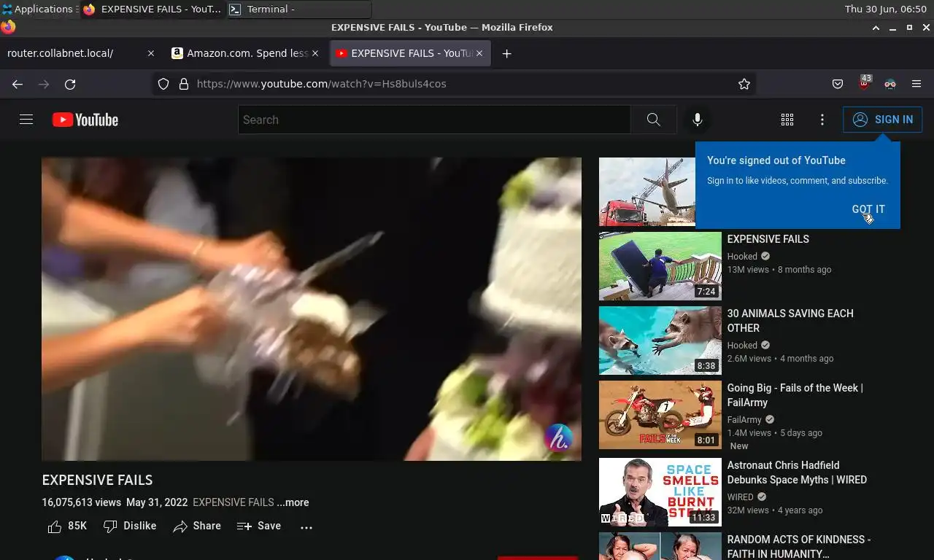The width and height of the screenshot is (934, 560).
Task: Click 'Astronaut Chris Hadfield Debunks Space Myths' title
Action: [797, 472]
